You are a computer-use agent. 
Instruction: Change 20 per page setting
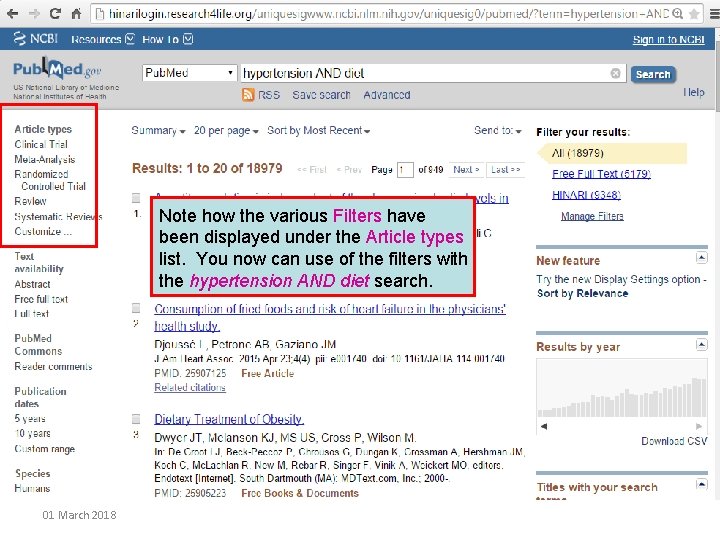226,131
